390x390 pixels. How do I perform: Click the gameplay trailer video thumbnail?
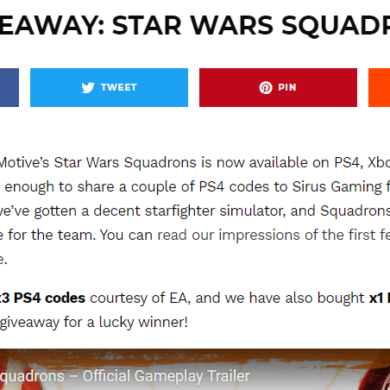pyautogui.click(x=195, y=370)
